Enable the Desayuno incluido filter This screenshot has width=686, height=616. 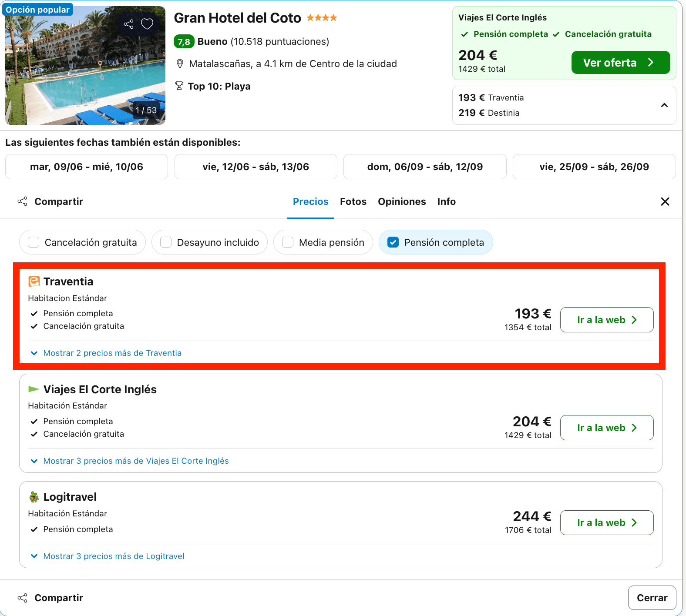coord(166,242)
